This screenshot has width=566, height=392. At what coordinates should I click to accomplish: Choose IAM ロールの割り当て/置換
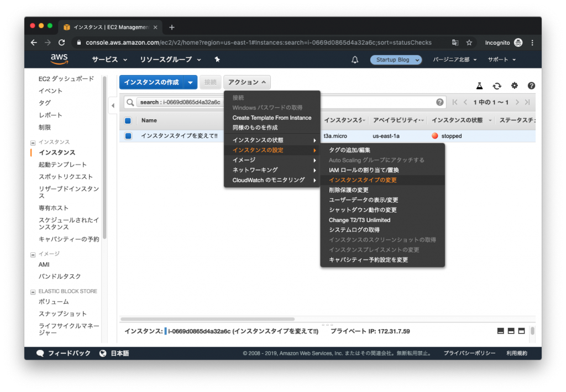(382, 170)
